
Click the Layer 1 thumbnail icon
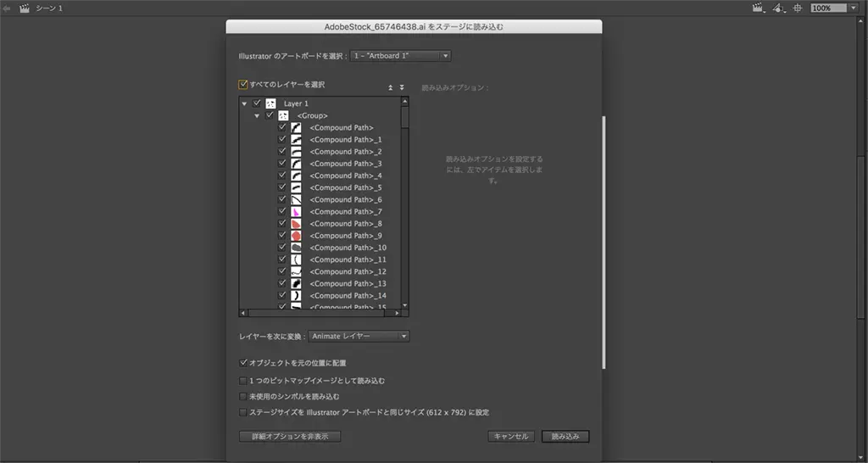click(x=270, y=103)
